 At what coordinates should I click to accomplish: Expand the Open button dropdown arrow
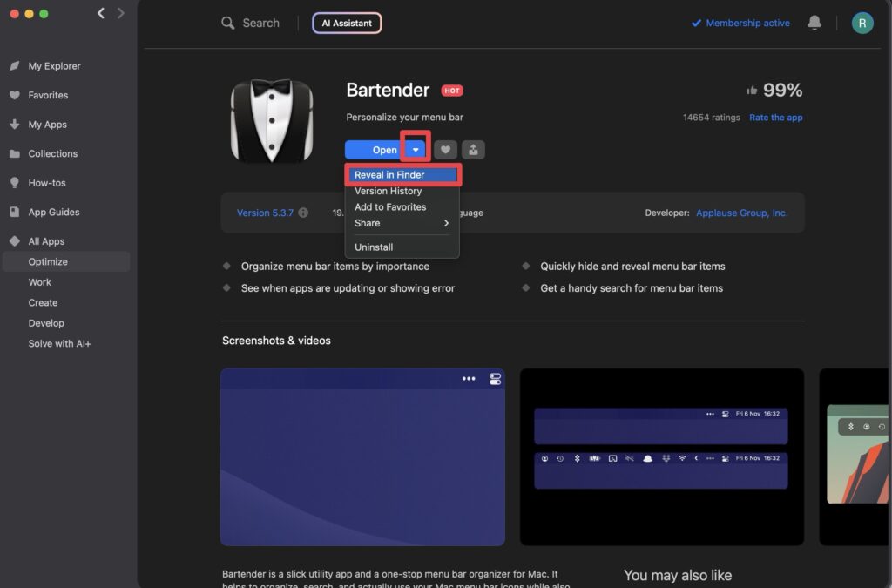(x=416, y=150)
